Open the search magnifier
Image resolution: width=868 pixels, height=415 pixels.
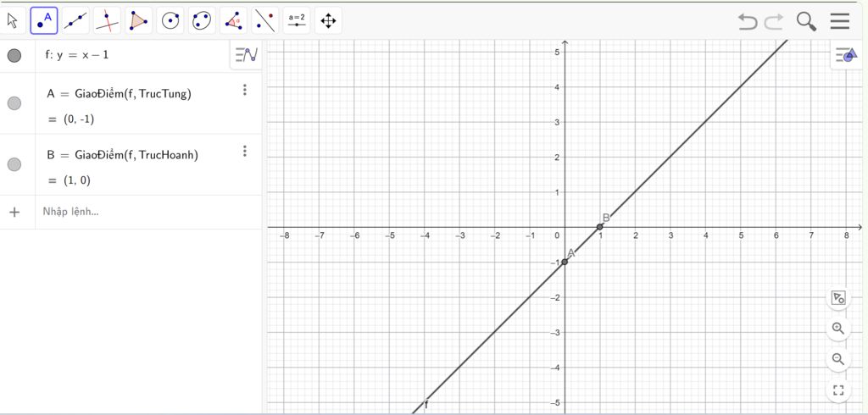tap(807, 21)
